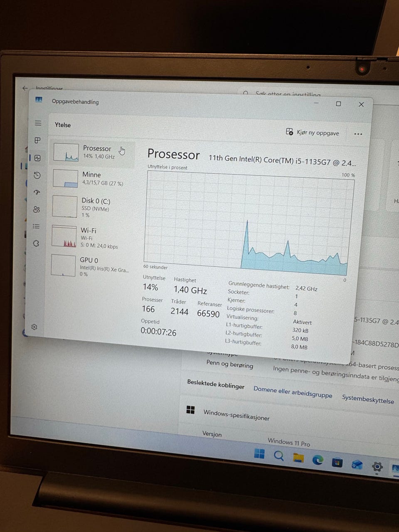Expand Windows-spesifikasjoner section in Settings
This screenshot has width=399, height=532.
point(236,415)
